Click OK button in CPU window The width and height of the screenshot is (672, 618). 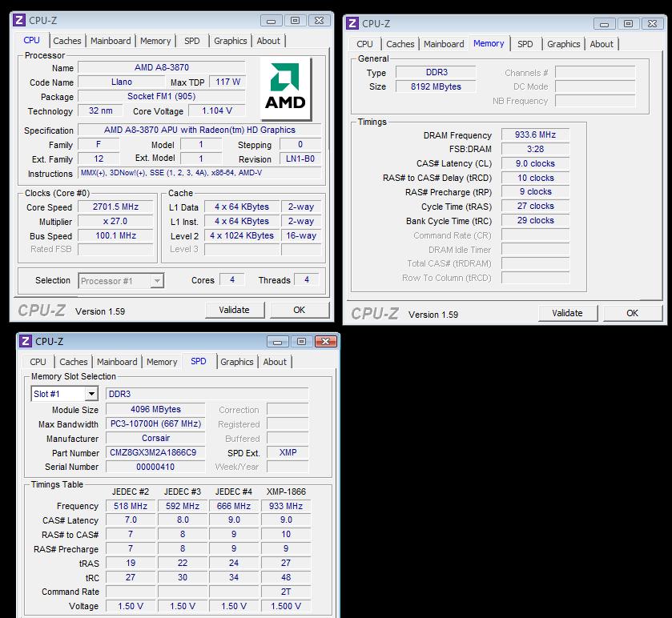299,310
